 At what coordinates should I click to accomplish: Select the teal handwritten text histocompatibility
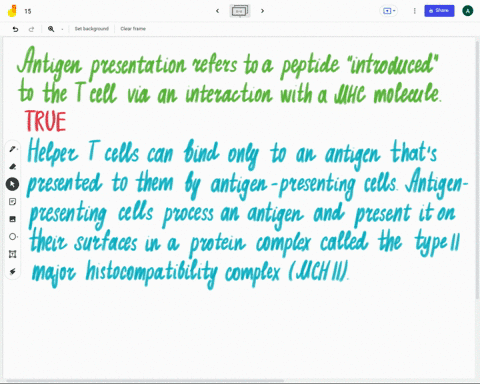[152, 273]
